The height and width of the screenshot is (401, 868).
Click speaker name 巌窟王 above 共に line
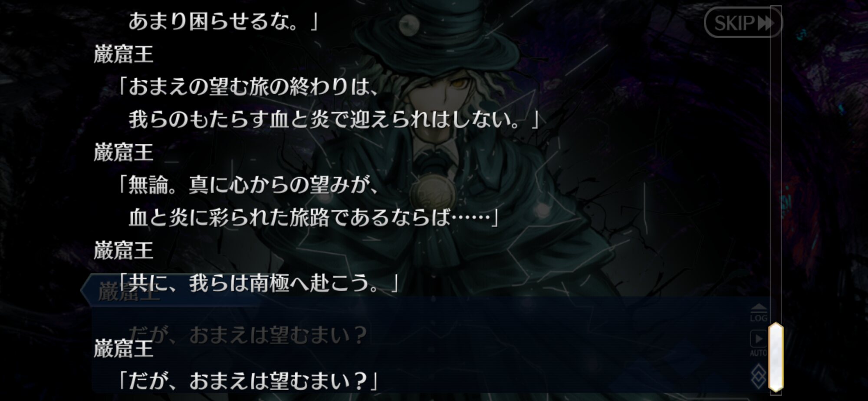(x=124, y=251)
